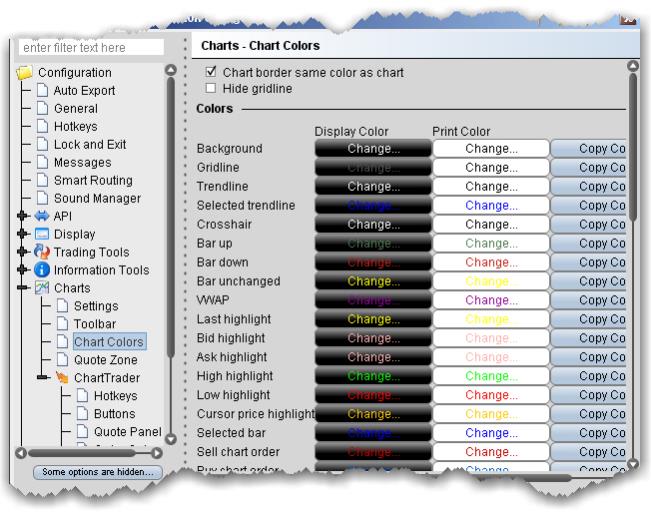Image resolution: width=651 pixels, height=516 pixels.
Task: Click the Configuration folder icon
Action: tap(25, 73)
